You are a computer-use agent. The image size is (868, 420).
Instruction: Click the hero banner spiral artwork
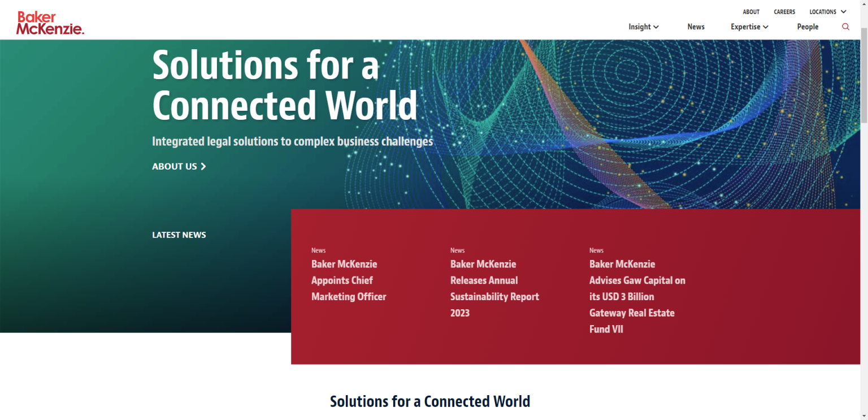(650, 124)
